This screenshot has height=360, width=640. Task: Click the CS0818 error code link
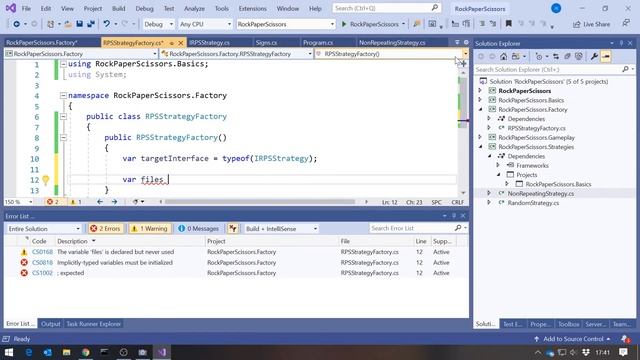click(x=42, y=262)
